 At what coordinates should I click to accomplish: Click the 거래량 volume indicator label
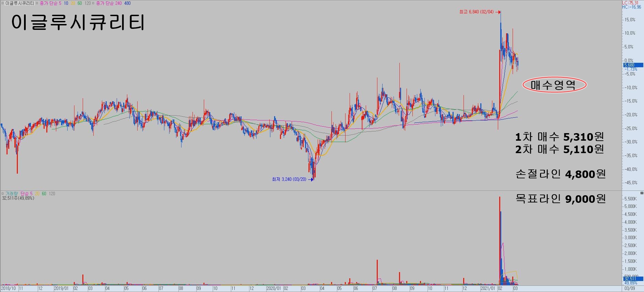tap(11, 194)
